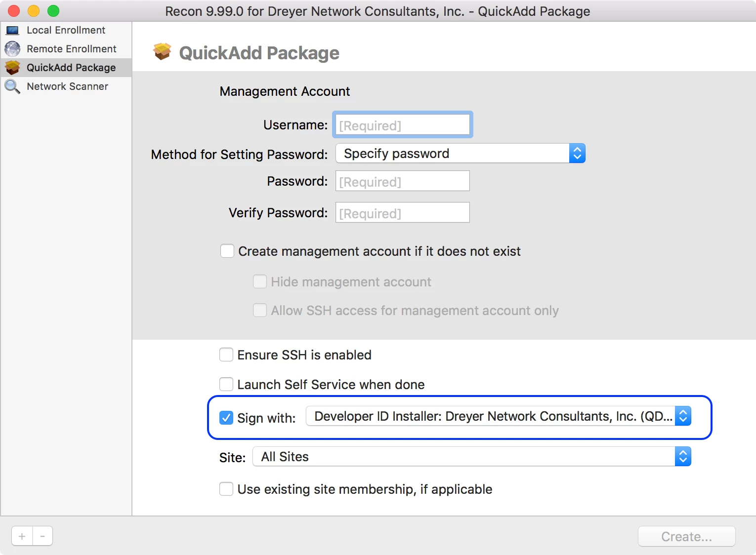Click the Verify Password label
The width and height of the screenshot is (756, 555).
pyautogui.click(x=278, y=213)
